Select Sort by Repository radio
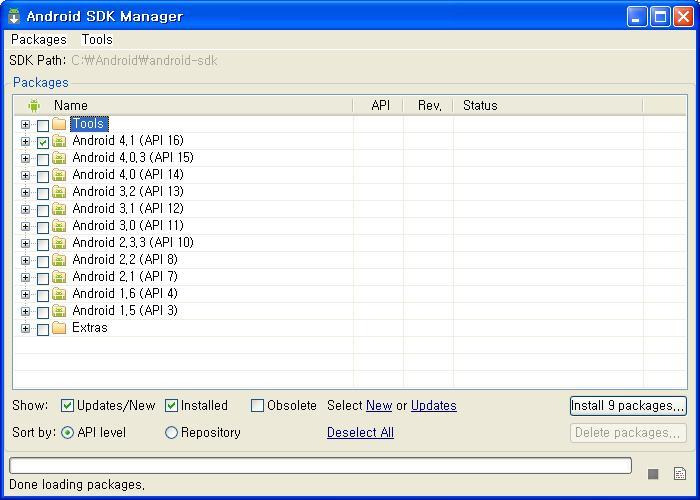The width and height of the screenshot is (700, 500). [x=171, y=432]
